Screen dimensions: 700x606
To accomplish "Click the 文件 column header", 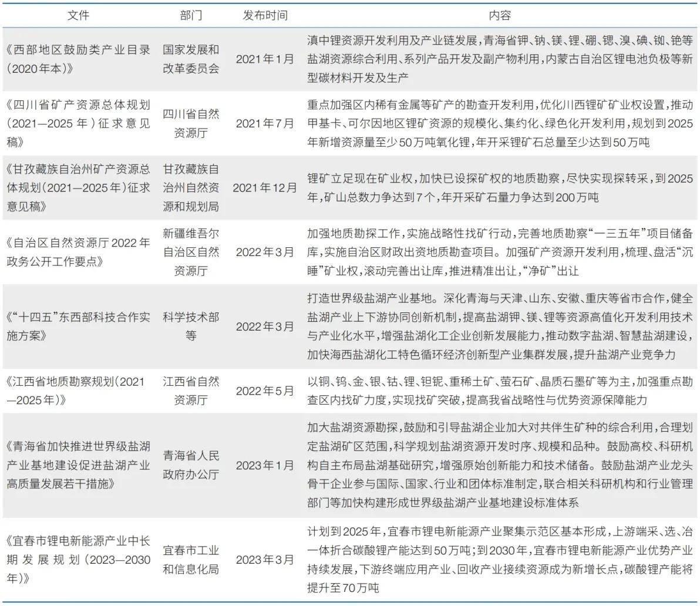I will pos(78,16).
